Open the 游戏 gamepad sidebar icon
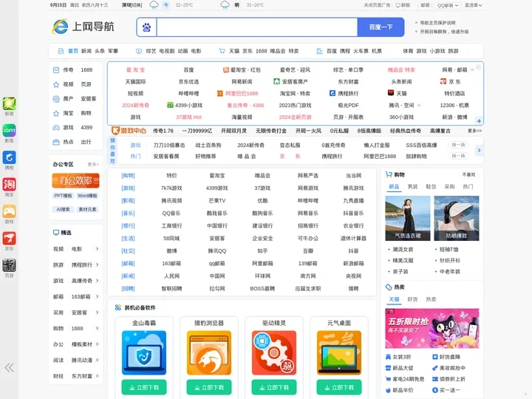 9,211
